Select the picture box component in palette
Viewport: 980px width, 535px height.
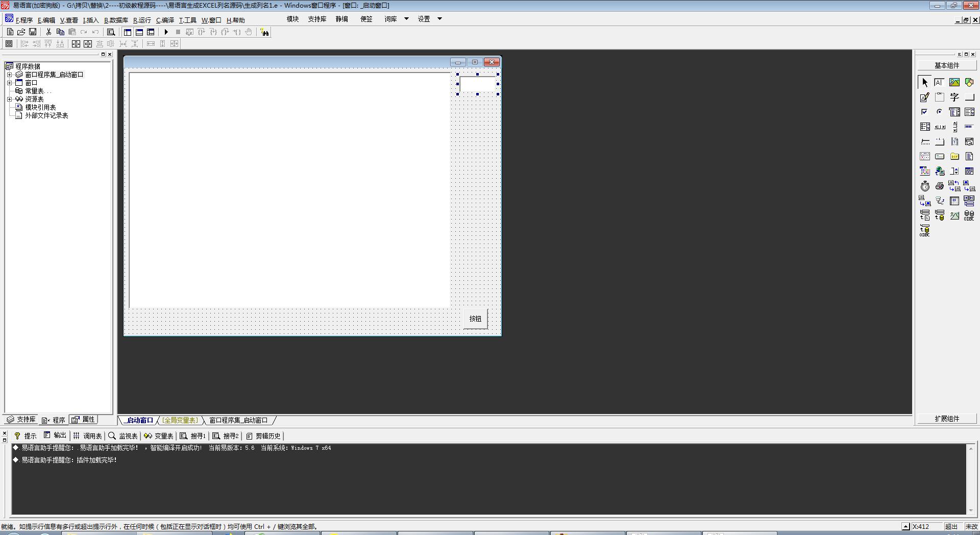[x=954, y=82]
